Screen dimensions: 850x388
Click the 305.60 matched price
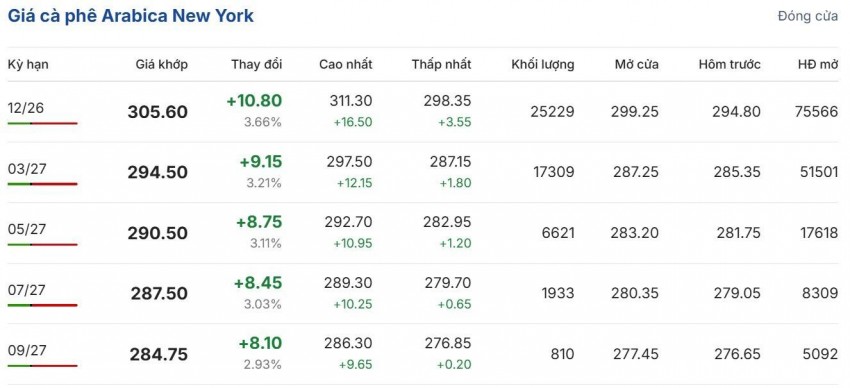coord(158,112)
